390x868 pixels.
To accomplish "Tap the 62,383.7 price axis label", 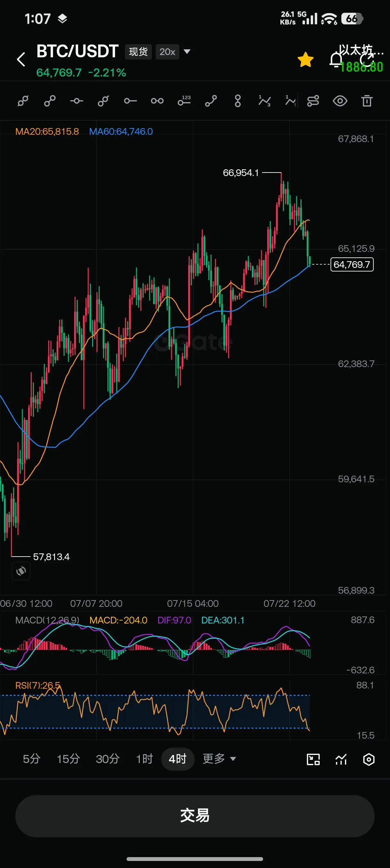I will point(356,364).
